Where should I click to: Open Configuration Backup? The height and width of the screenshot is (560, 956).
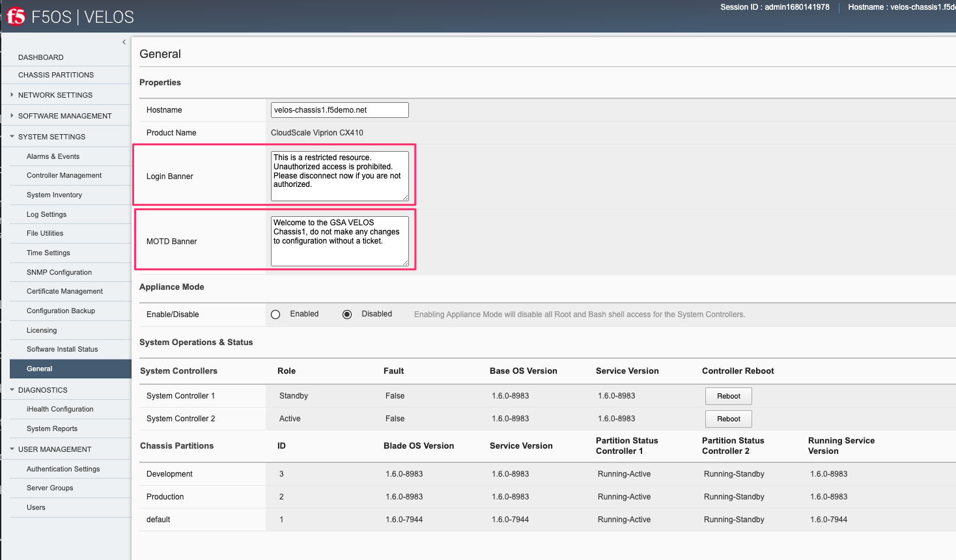61,311
